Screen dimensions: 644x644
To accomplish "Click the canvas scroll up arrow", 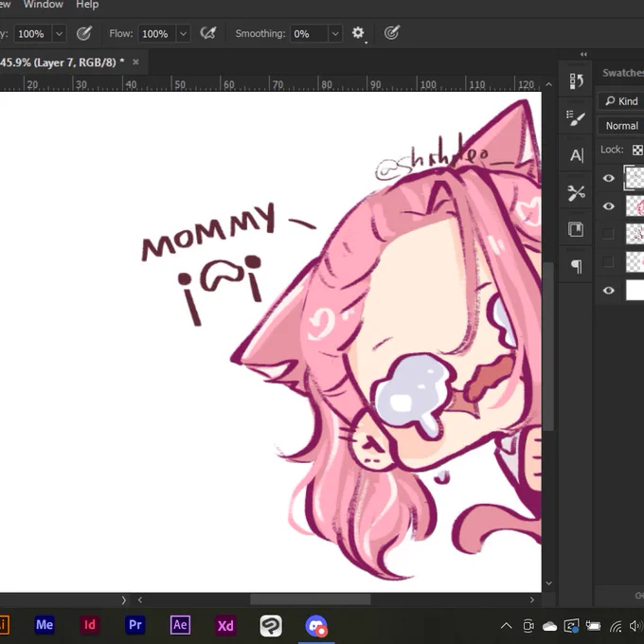I will click(548, 84).
